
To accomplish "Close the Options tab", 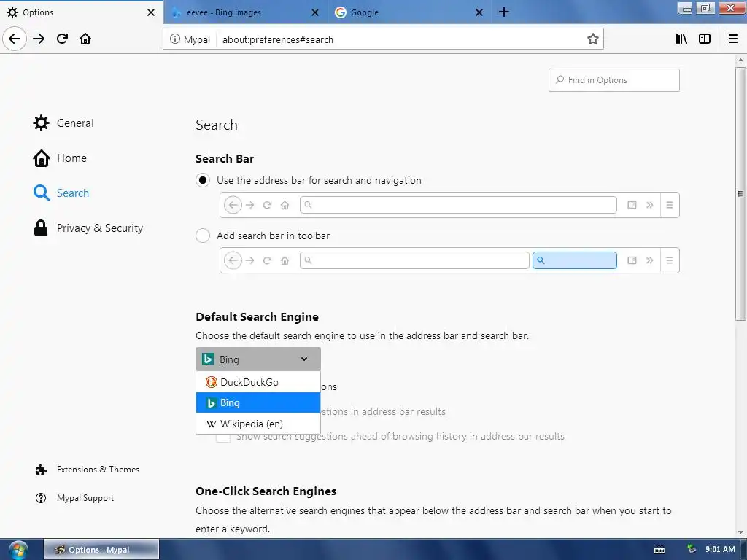I will pyautogui.click(x=151, y=12).
